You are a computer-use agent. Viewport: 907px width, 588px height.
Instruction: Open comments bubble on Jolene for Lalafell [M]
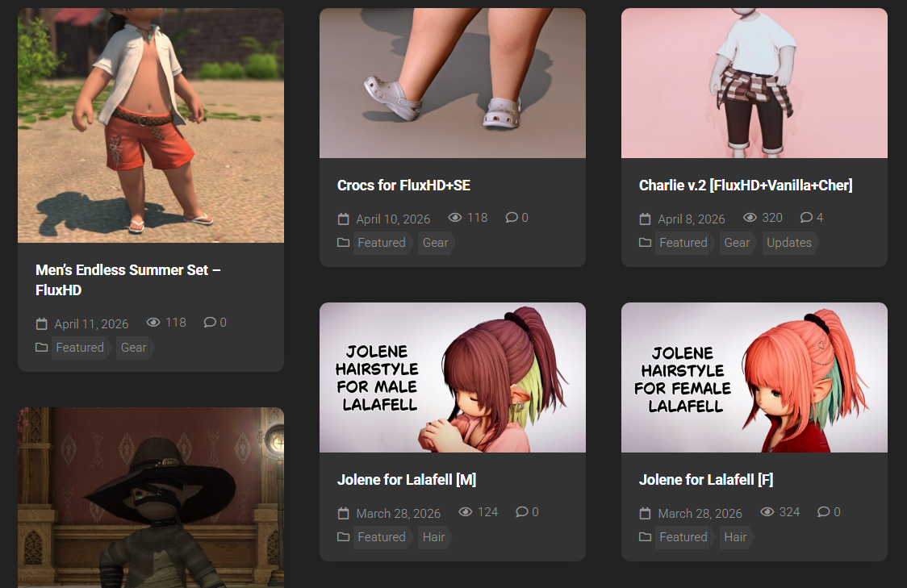(522, 511)
